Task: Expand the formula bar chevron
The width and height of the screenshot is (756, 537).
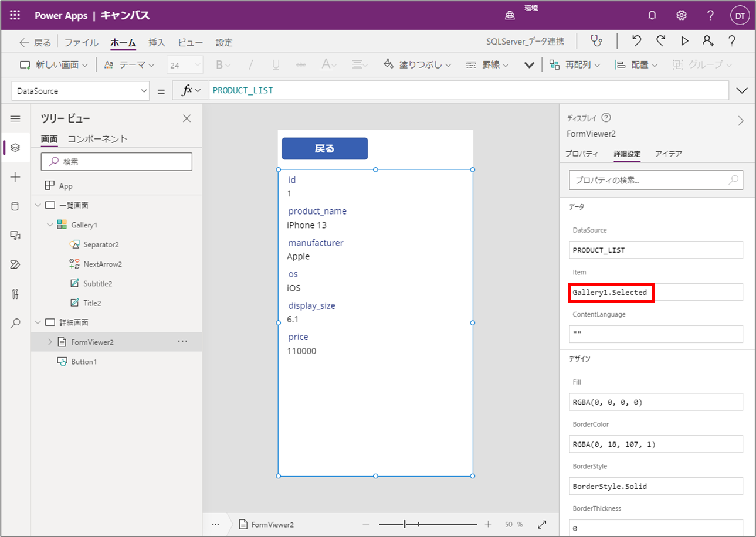Action: [x=742, y=91]
